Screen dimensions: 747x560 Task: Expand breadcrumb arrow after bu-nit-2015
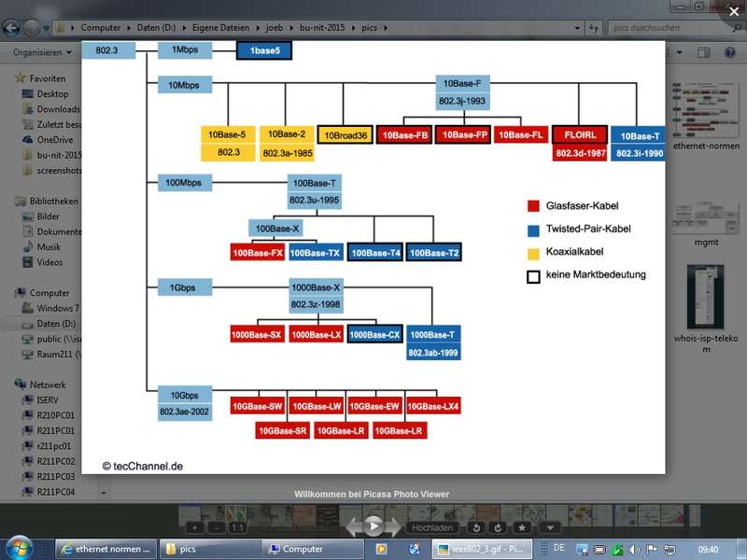click(x=354, y=28)
